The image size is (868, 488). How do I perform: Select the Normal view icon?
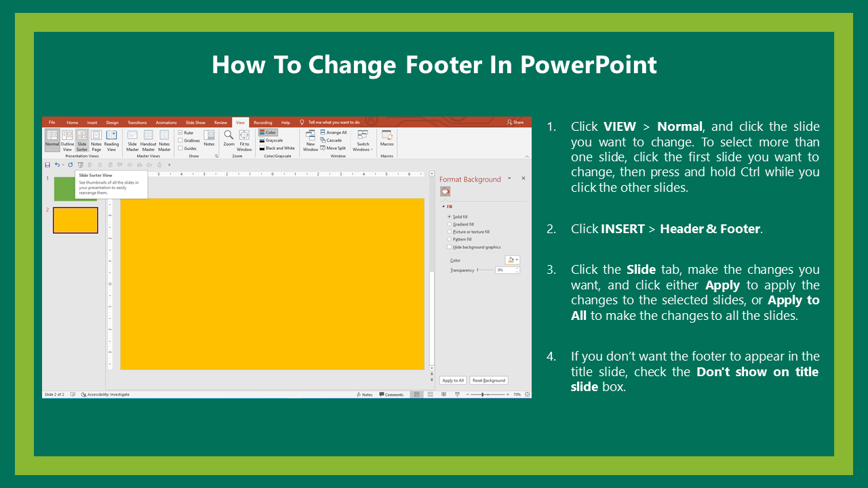(52, 140)
